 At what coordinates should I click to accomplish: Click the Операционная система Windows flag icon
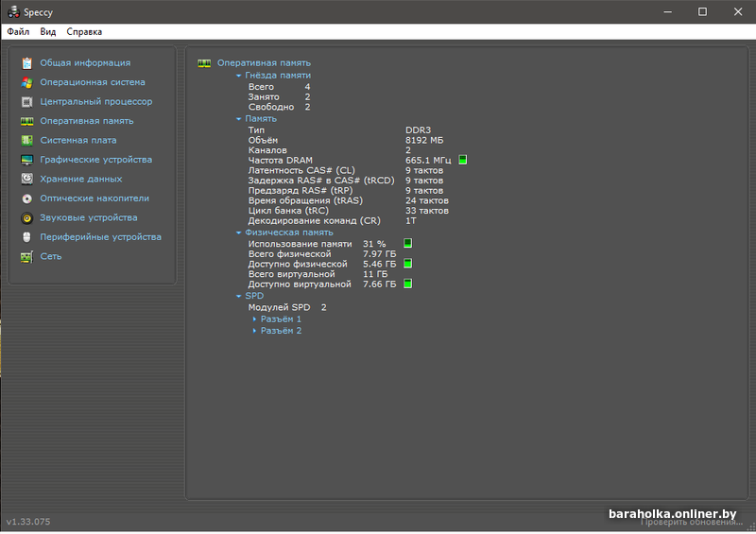pos(27,82)
